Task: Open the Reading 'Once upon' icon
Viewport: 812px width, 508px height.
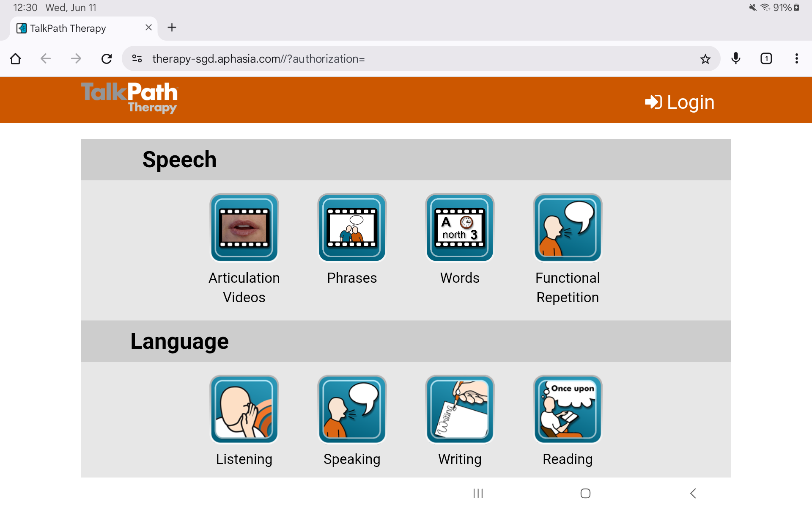Action: tap(568, 409)
